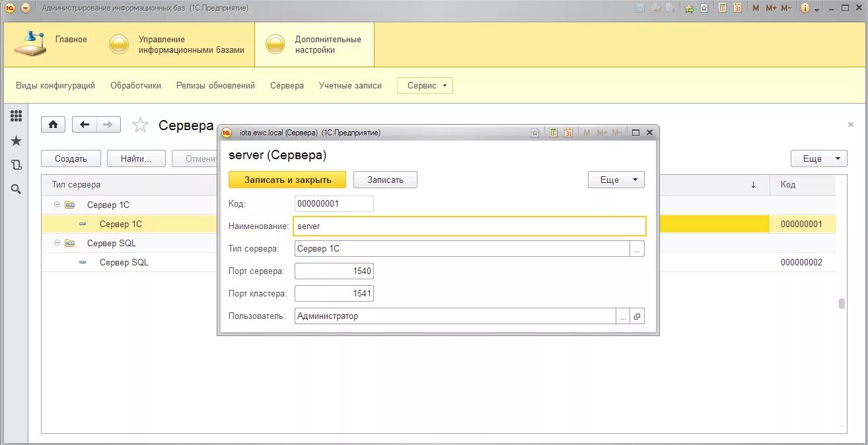Collapse the Сервер 1С group
Image resolution: width=868 pixels, height=445 pixels.
tap(57, 205)
